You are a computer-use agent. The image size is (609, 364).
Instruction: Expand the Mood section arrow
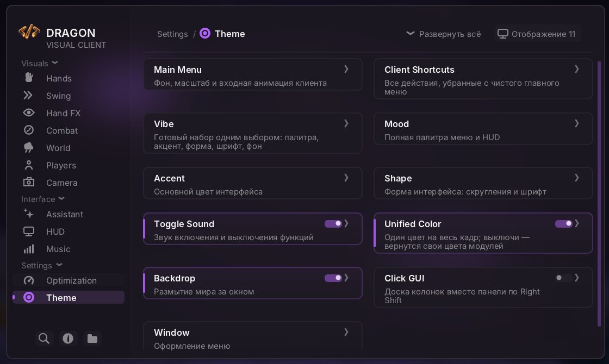tap(577, 123)
